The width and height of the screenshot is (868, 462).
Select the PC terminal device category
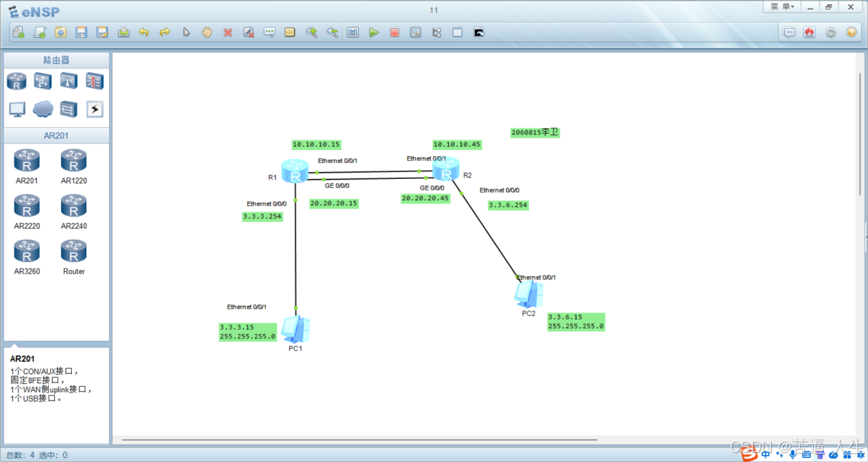click(16, 109)
